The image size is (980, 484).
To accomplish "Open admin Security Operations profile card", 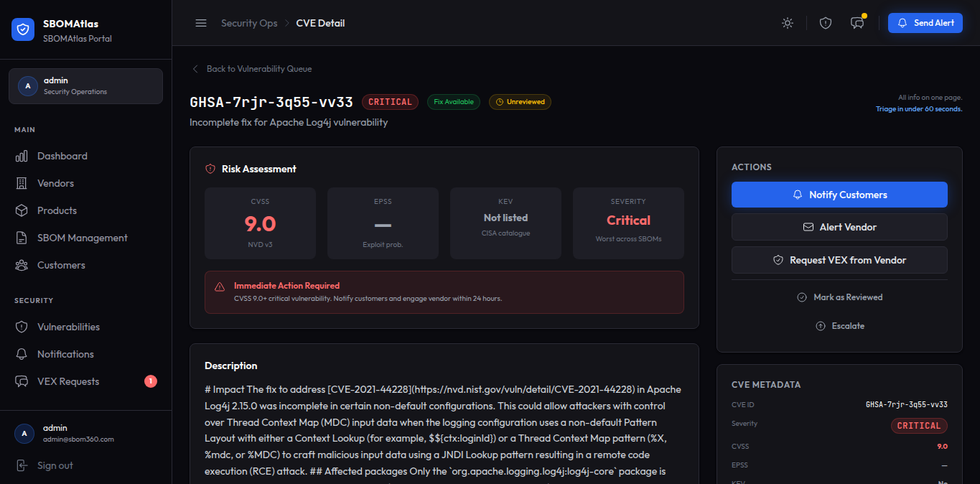I will [x=86, y=86].
